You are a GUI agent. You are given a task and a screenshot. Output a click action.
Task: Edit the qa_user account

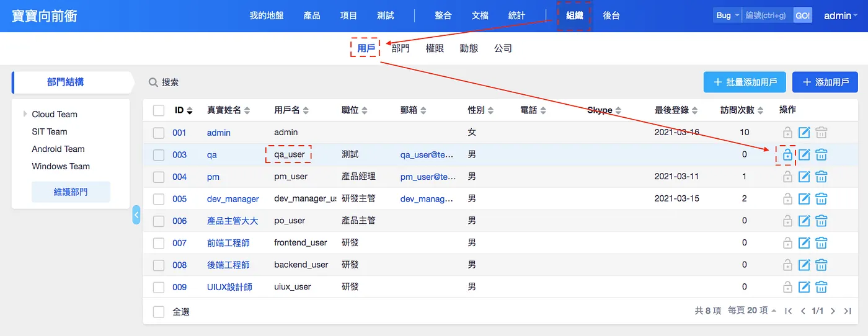804,155
